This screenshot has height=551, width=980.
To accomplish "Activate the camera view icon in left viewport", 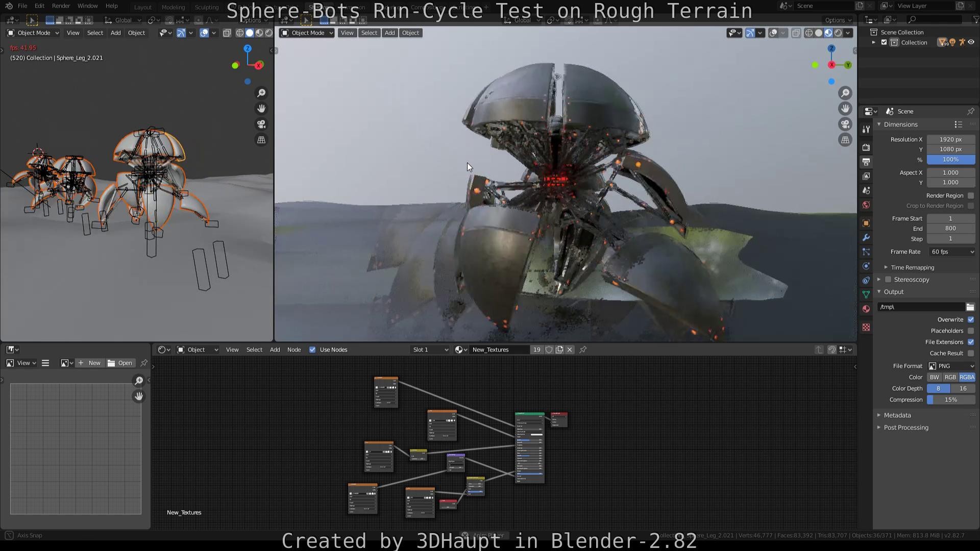I will point(261,124).
